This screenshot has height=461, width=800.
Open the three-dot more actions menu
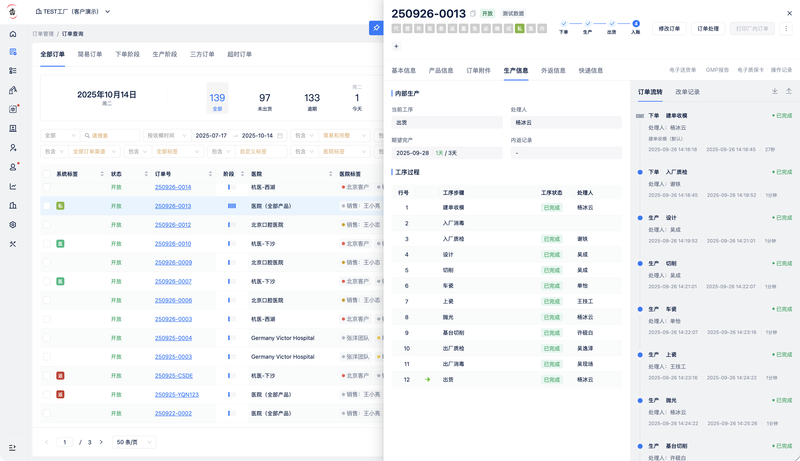786,29
